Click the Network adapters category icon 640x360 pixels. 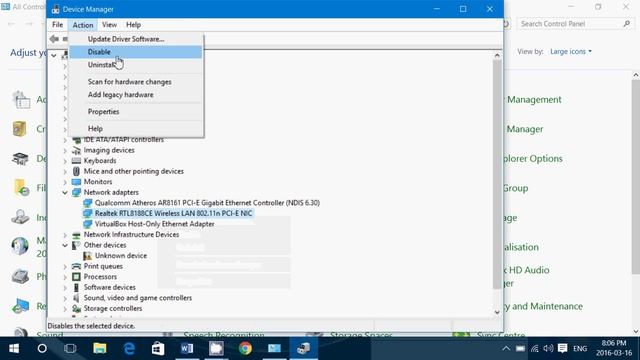[x=76, y=192]
